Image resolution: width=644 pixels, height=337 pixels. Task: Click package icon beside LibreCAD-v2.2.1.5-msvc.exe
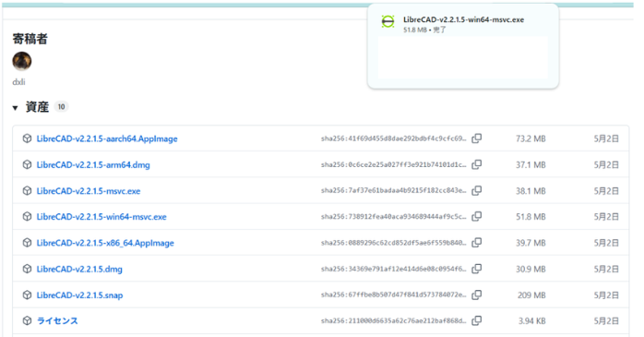[27, 191]
